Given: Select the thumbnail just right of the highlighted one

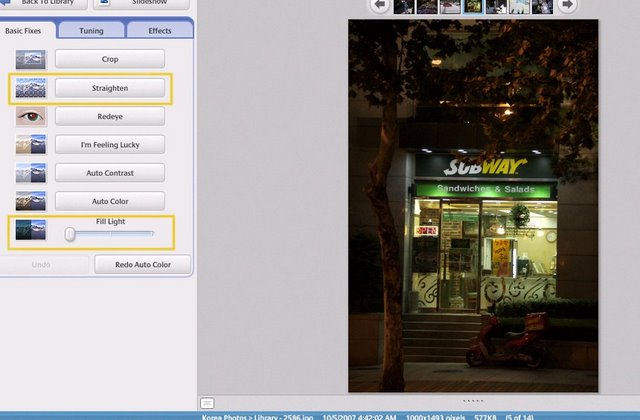Looking at the screenshot, I should point(496,6).
